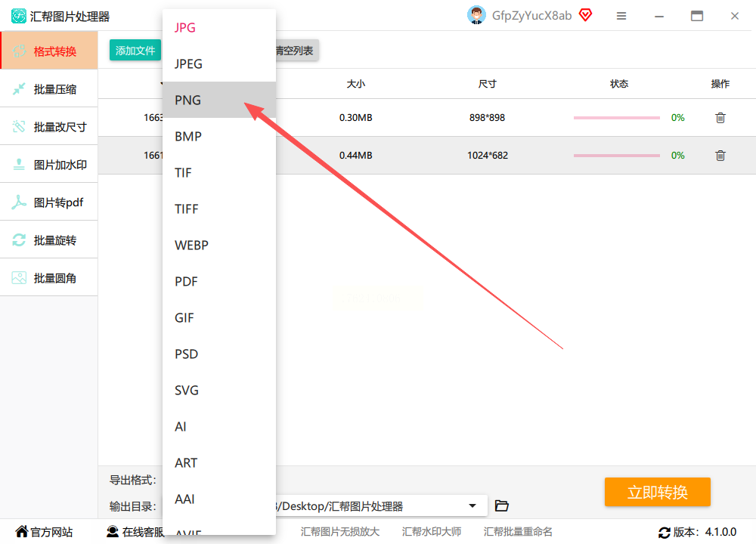
Task: Open 批量改尺寸 batch resize section
Action: (49, 127)
